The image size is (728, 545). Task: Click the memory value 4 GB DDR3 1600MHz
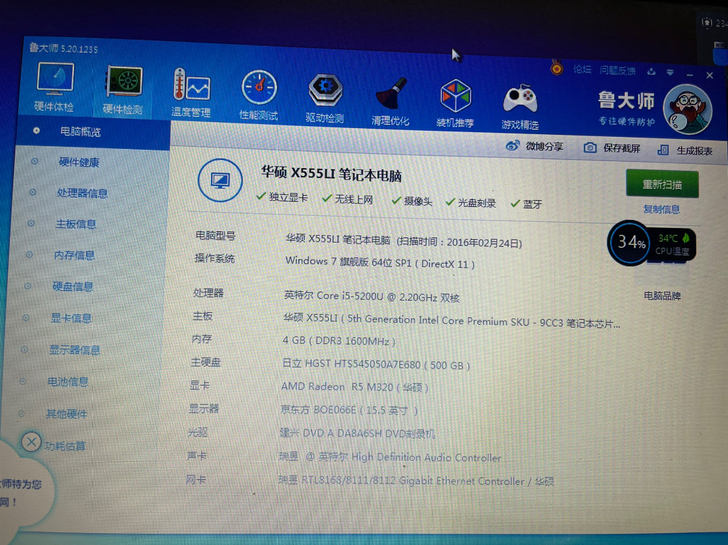pos(339,341)
